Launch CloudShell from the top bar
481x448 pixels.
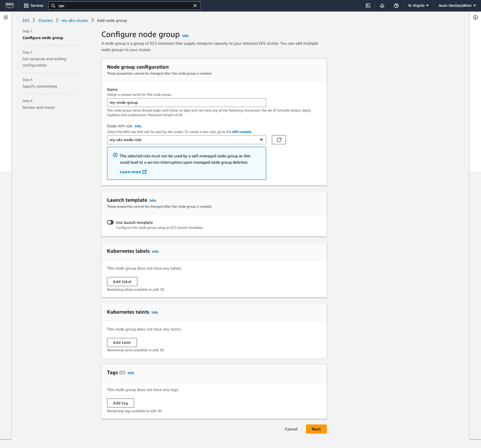coord(368,6)
